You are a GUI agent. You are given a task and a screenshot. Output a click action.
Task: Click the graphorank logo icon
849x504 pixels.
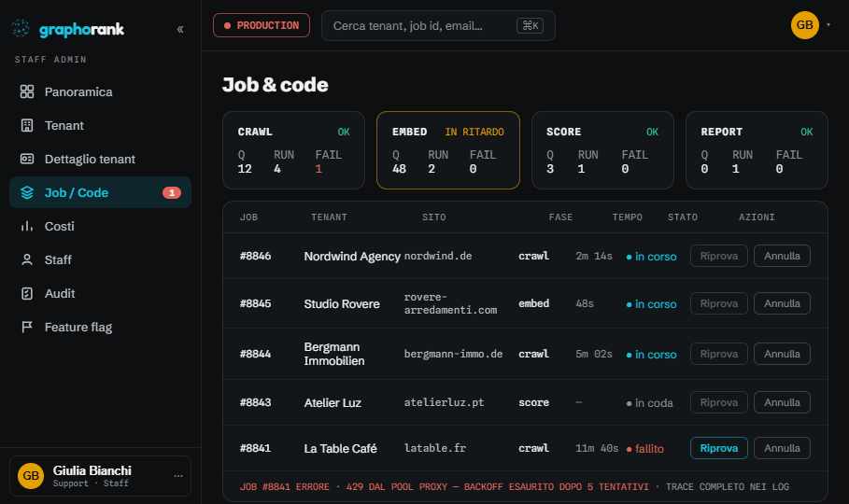click(21, 28)
